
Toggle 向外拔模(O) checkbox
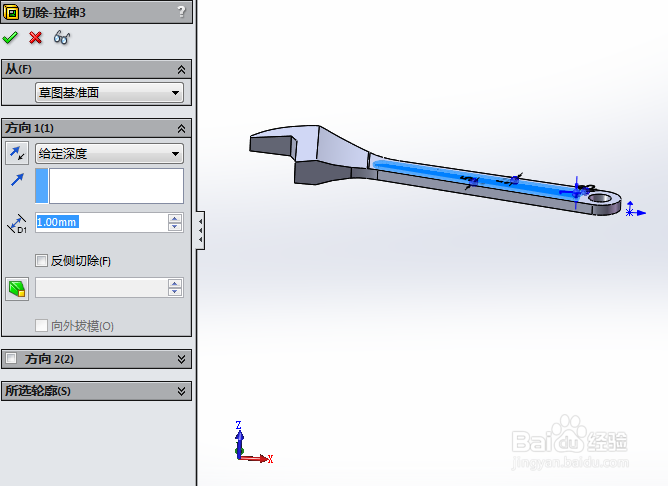tap(41, 326)
